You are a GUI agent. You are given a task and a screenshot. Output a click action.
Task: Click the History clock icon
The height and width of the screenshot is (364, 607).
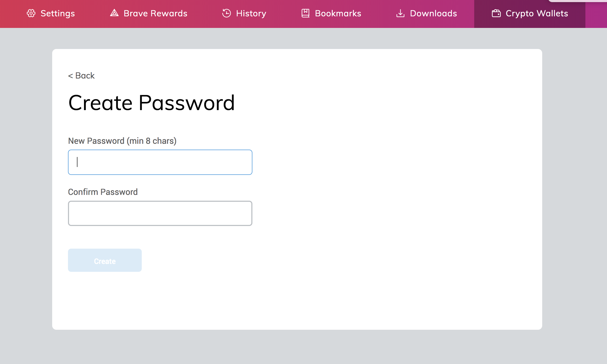coord(226,13)
